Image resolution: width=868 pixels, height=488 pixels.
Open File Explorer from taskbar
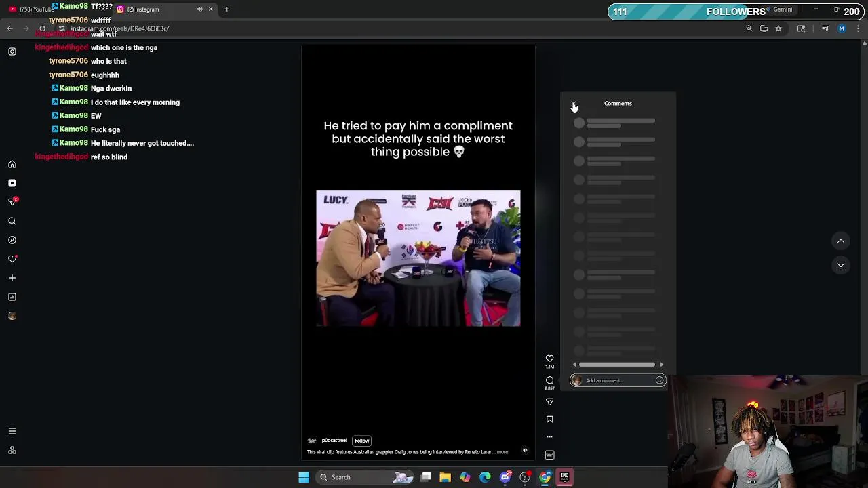[x=446, y=477]
